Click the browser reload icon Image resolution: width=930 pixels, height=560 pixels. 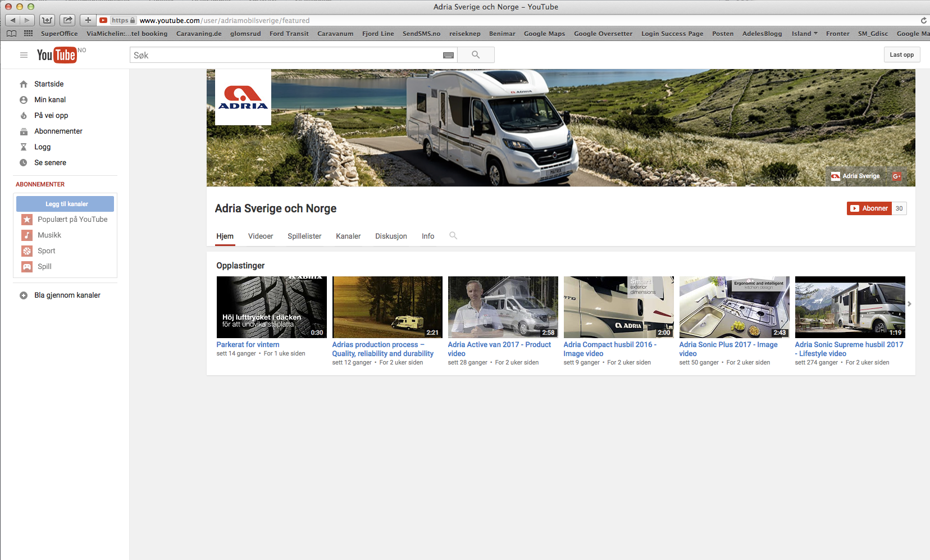point(923,20)
